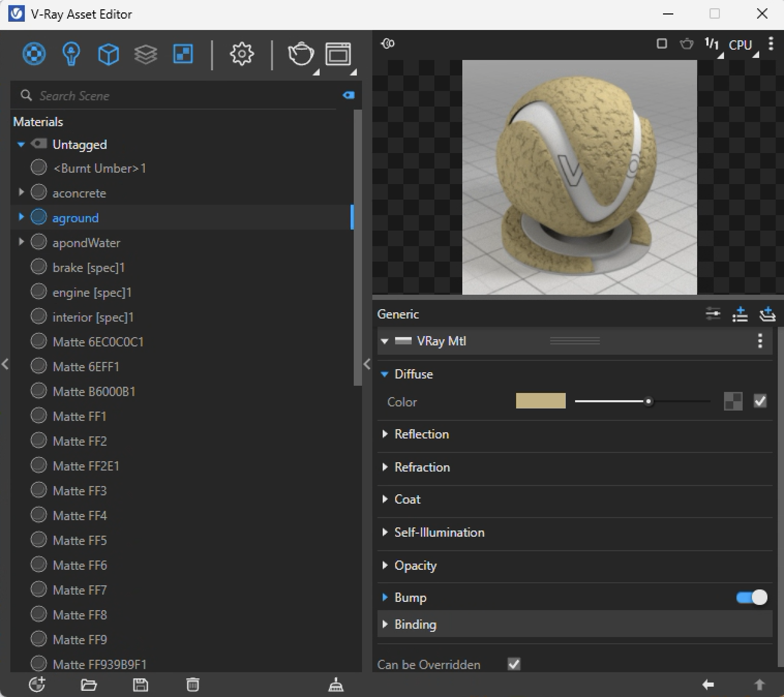Click the Diffuse color intensity slider
Screen dimensions: 784x697
point(642,401)
